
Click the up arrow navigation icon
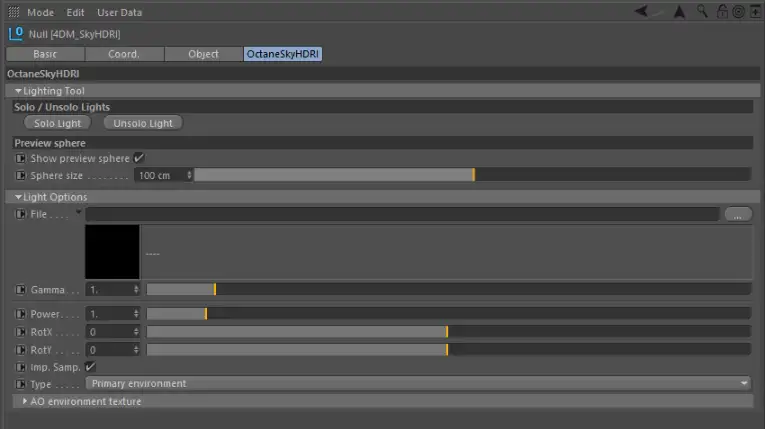(679, 12)
